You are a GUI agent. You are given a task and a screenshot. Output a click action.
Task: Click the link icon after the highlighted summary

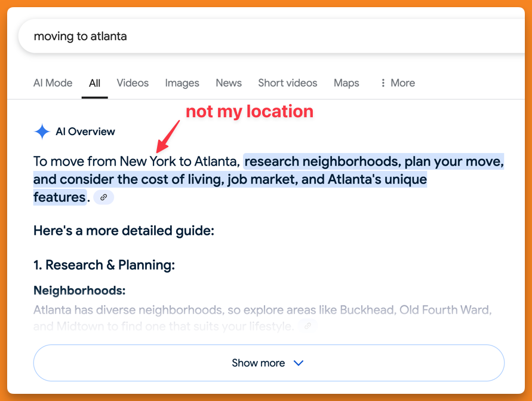(x=103, y=197)
